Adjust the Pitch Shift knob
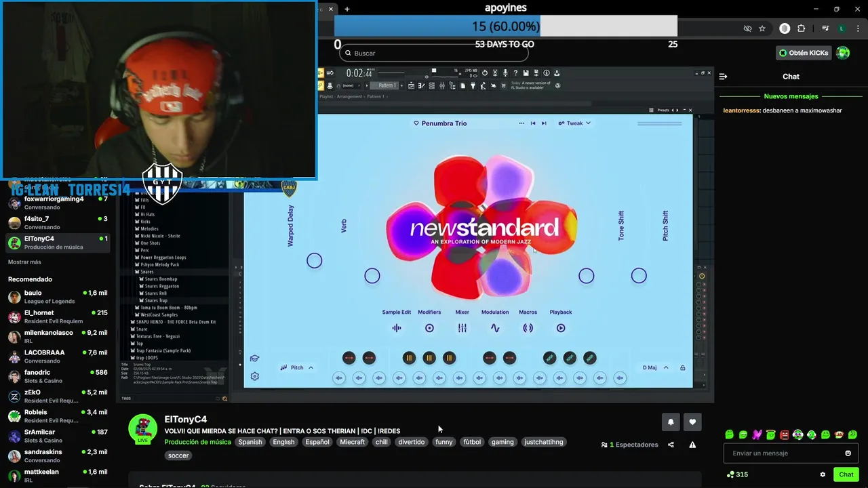 pyautogui.click(x=639, y=276)
